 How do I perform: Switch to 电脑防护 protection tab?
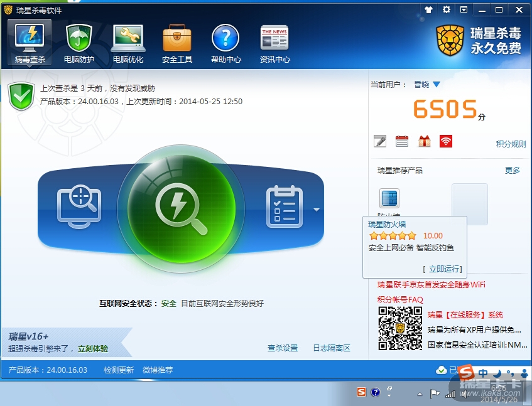pyautogui.click(x=79, y=43)
